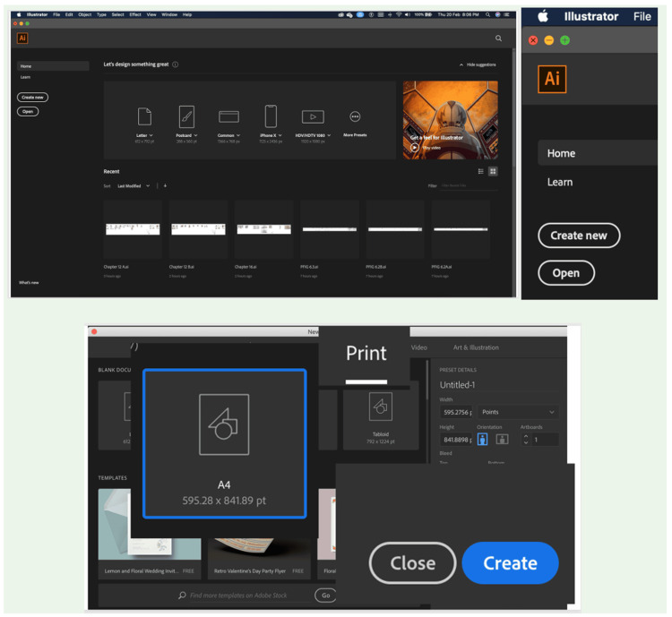Set portrait orientation in preset details
Image resolution: width=672 pixels, height=617 pixels.
tap(483, 439)
